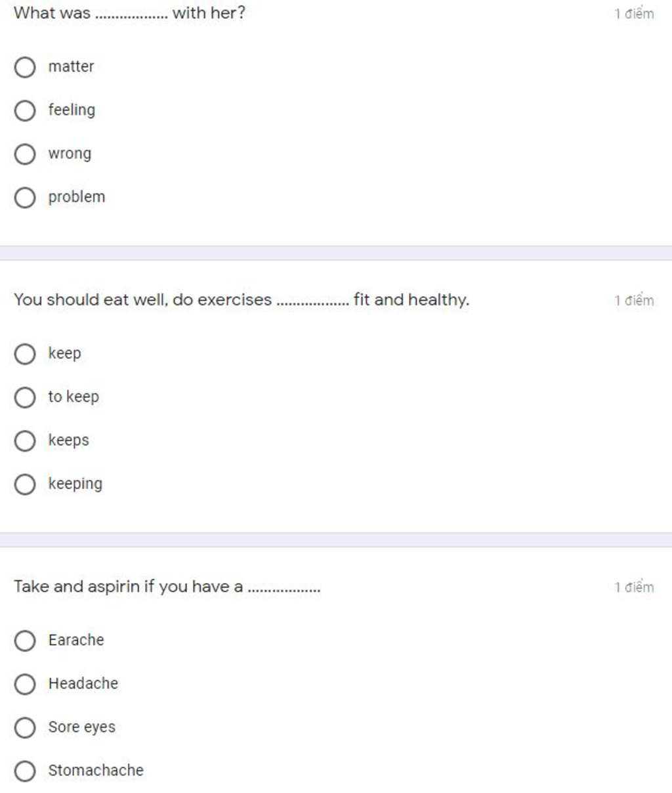Select the 'Earache' radio option

pos(25,641)
